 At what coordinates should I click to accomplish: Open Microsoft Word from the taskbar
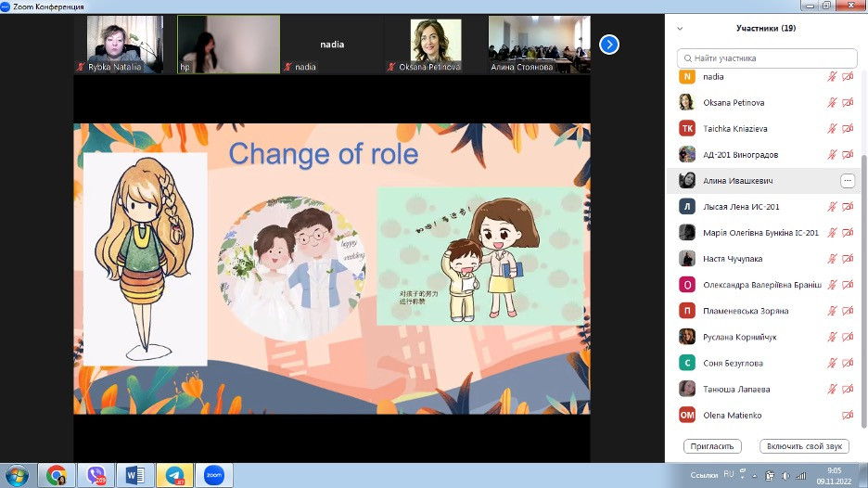click(x=134, y=475)
